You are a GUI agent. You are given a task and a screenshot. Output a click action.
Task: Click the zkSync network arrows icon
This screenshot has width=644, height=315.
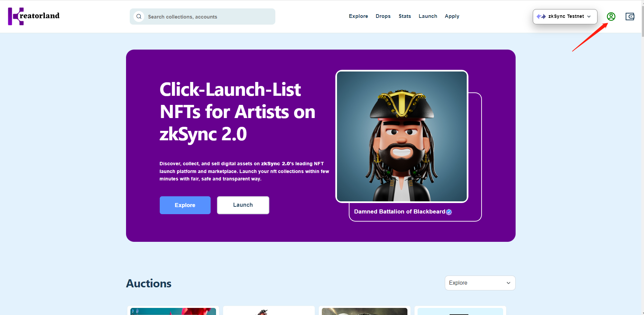[541, 17]
